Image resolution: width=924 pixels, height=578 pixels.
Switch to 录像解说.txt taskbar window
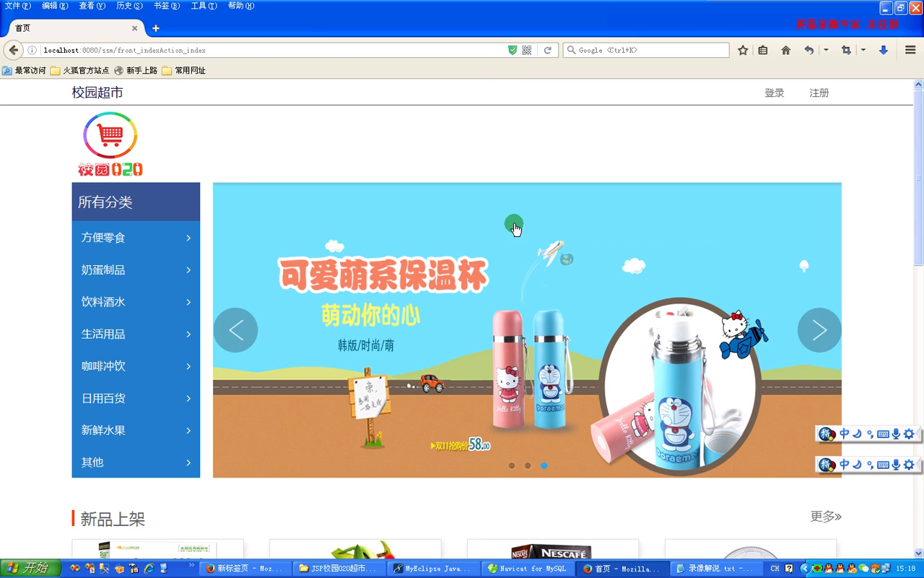coord(715,569)
